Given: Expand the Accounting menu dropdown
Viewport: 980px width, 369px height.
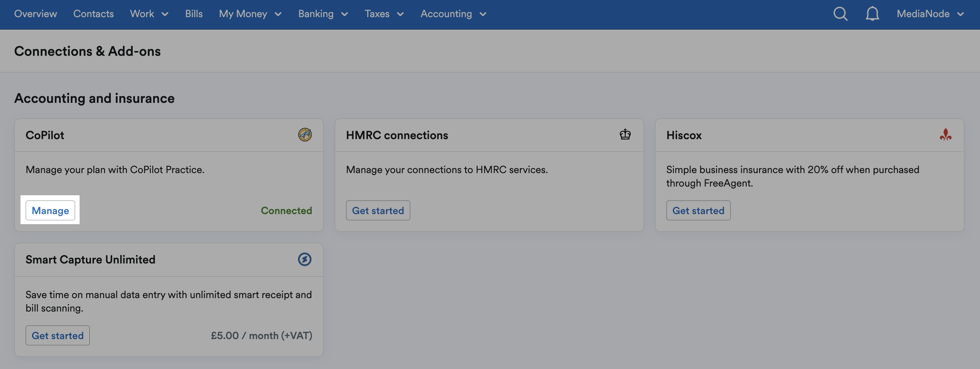Looking at the screenshot, I should tap(453, 14).
